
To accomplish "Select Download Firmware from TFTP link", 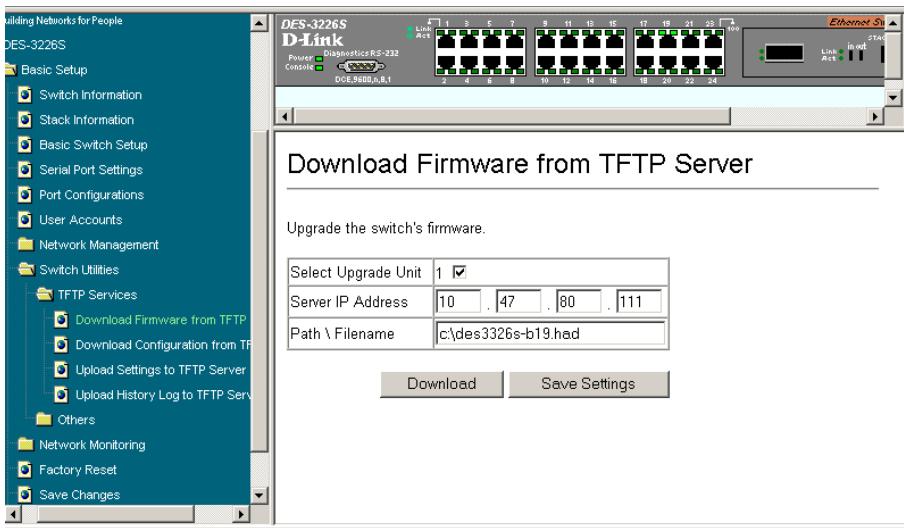I will [161, 319].
